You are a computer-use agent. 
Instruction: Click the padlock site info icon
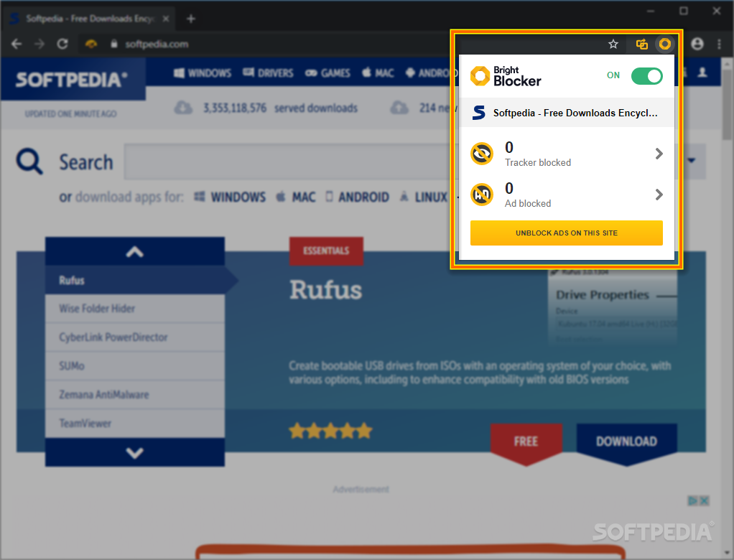113,44
